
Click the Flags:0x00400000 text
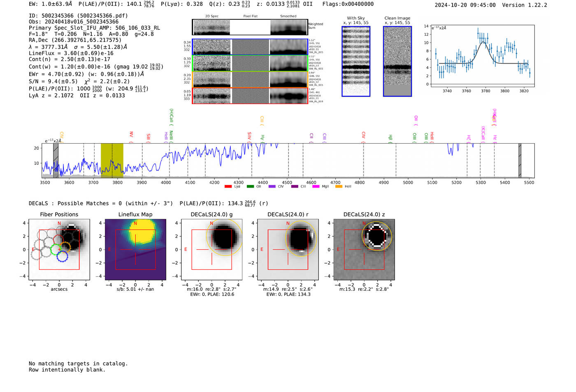pos(348,4)
